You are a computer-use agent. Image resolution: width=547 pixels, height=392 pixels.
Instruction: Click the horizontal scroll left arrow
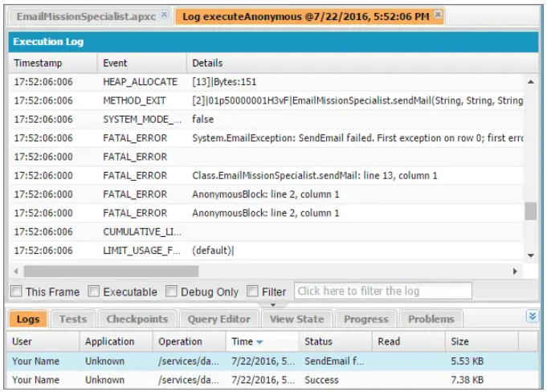16,271
